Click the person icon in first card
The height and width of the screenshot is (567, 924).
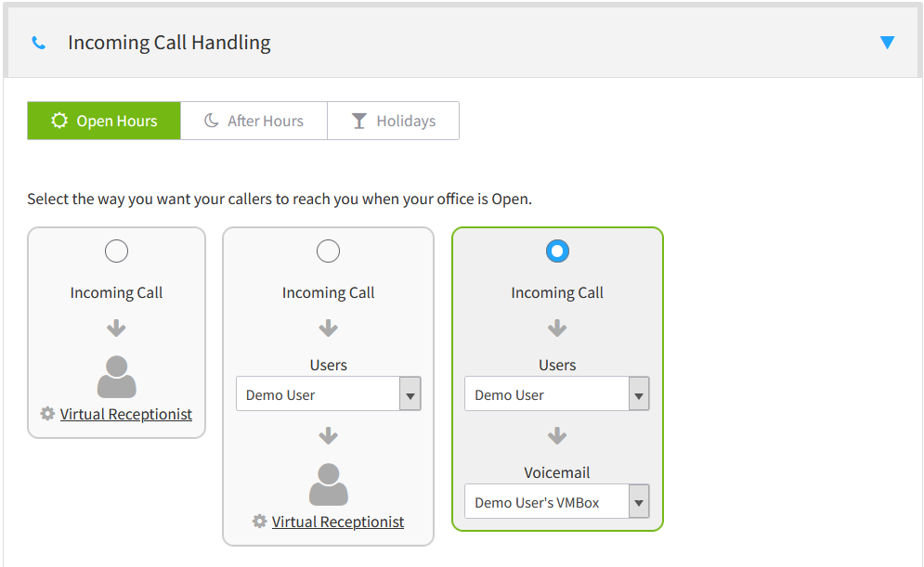click(116, 377)
